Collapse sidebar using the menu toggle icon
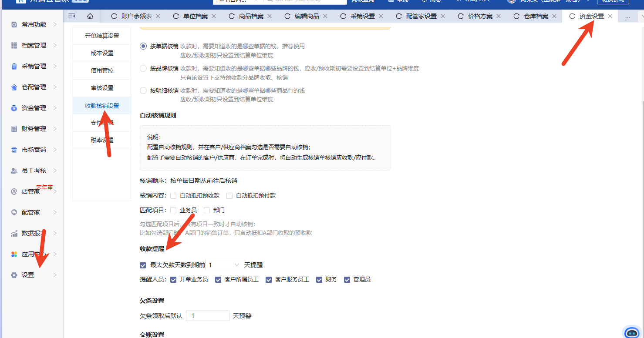Viewport: 644px width, 338px height. [72, 16]
